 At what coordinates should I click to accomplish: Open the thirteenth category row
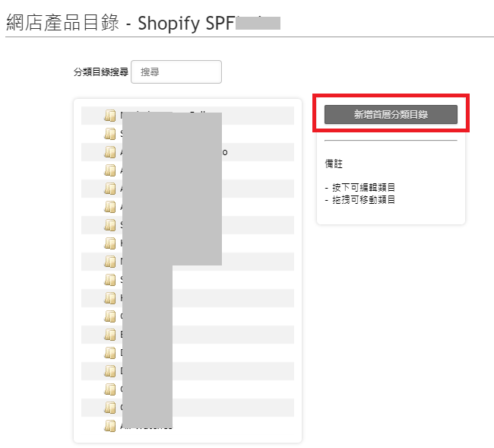tap(188, 335)
